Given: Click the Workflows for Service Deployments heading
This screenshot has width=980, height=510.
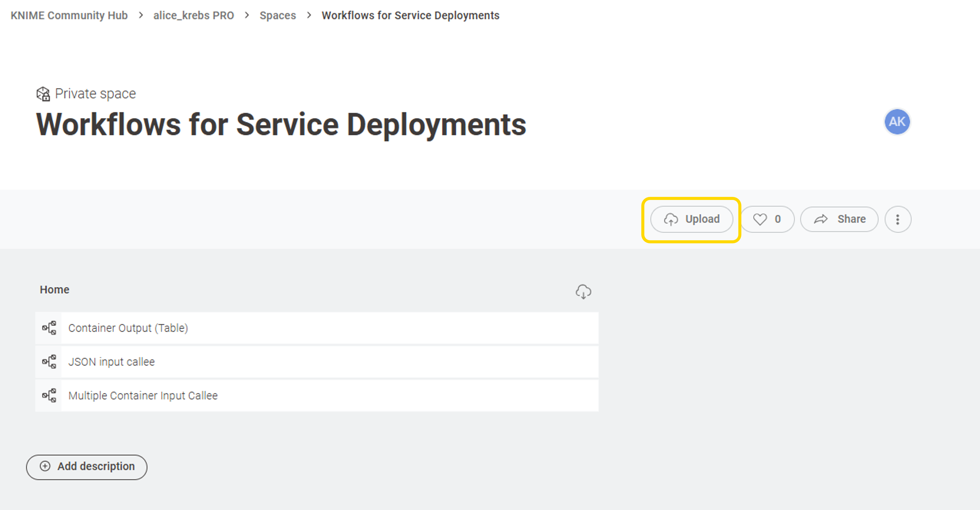Looking at the screenshot, I should 281,124.
